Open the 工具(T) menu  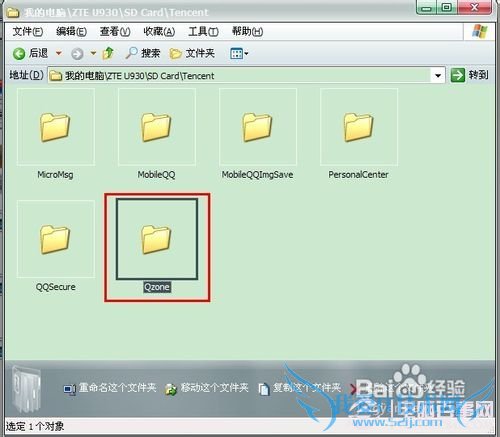point(203,32)
